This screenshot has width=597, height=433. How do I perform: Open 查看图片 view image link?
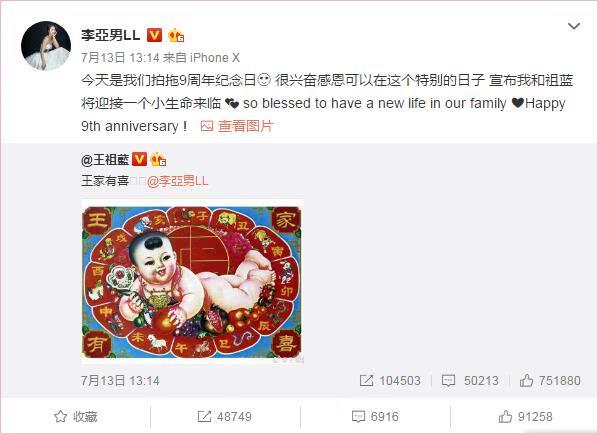pyautogui.click(x=245, y=126)
